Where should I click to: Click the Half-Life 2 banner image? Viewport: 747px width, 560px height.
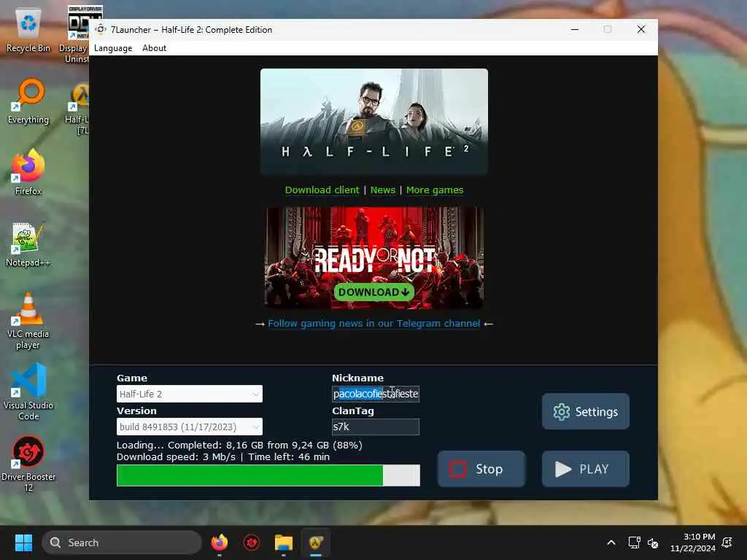(x=374, y=122)
